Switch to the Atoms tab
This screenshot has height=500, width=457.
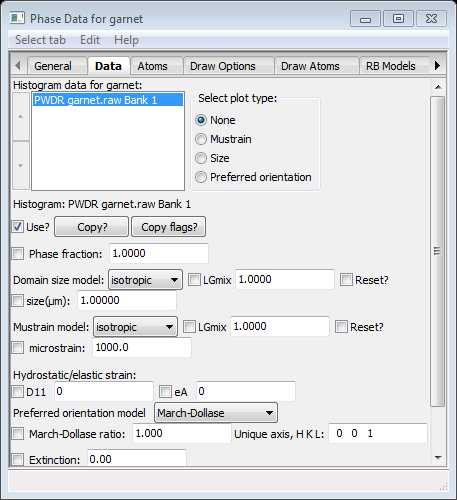click(153, 66)
